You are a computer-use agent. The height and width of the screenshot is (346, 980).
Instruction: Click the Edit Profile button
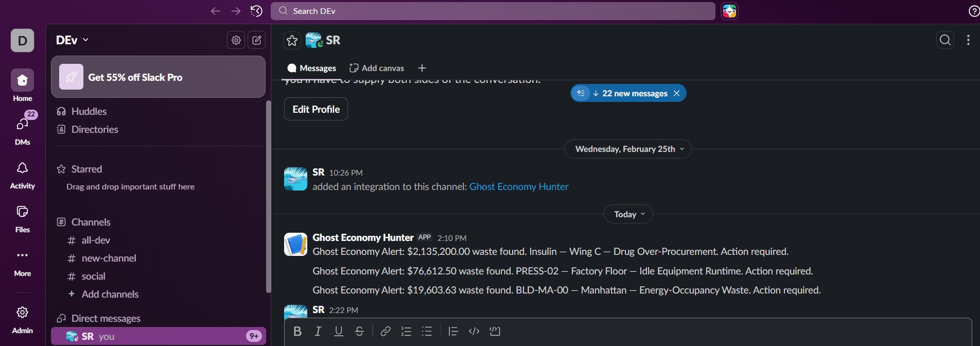(x=316, y=109)
